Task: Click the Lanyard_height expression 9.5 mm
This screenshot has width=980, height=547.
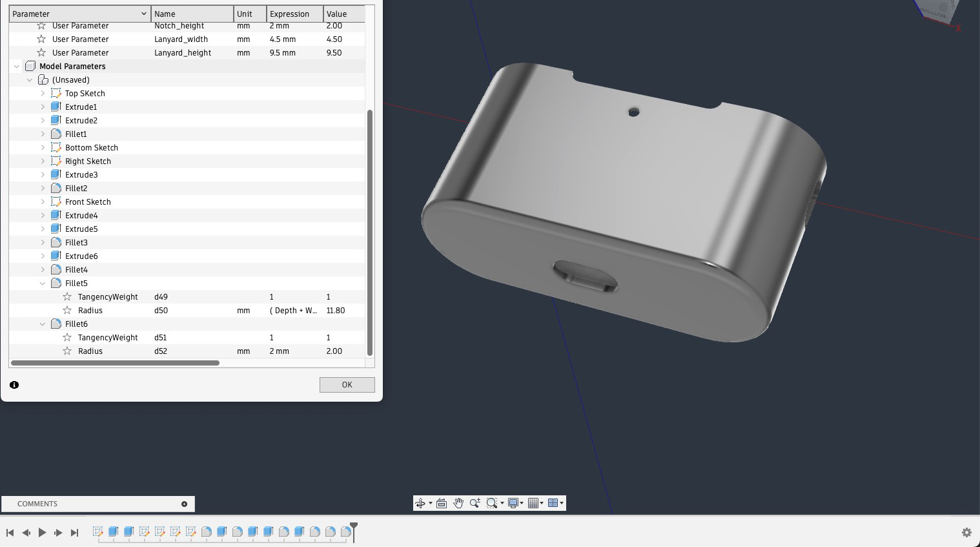Action: pos(283,53)
